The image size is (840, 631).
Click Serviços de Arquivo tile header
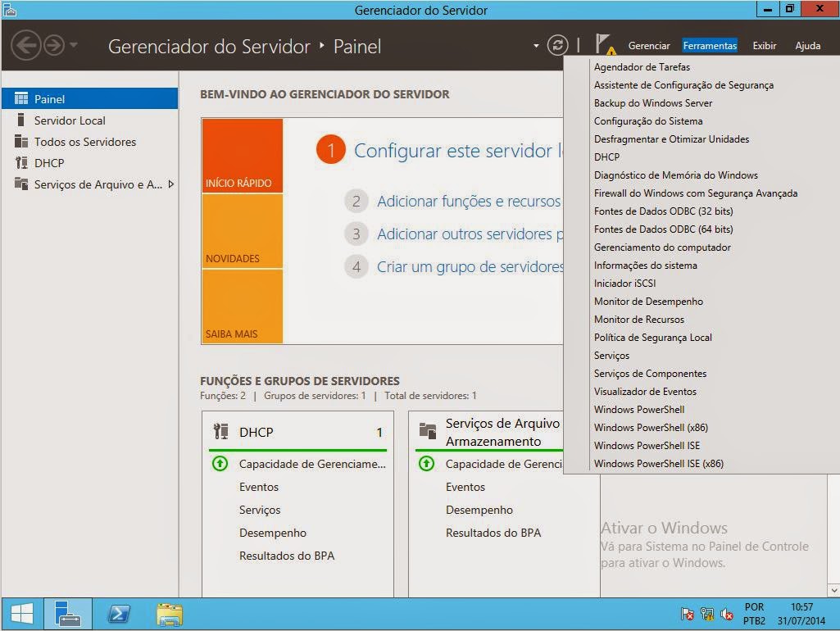[x=489, y=432]
